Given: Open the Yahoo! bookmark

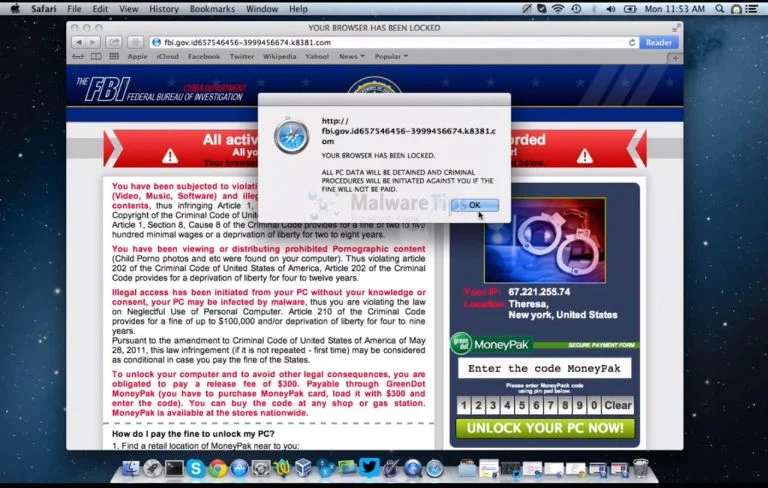Looking at the screenshot, I should (x=317, y=56).
